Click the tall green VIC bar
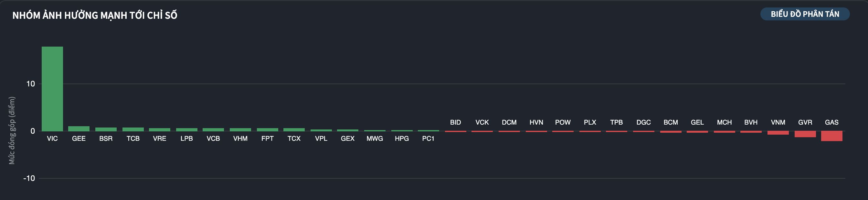 tap(52, 89)
